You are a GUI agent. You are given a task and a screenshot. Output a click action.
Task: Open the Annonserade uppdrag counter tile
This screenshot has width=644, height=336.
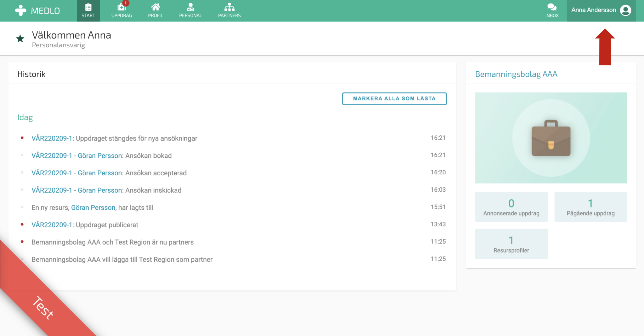511,207
